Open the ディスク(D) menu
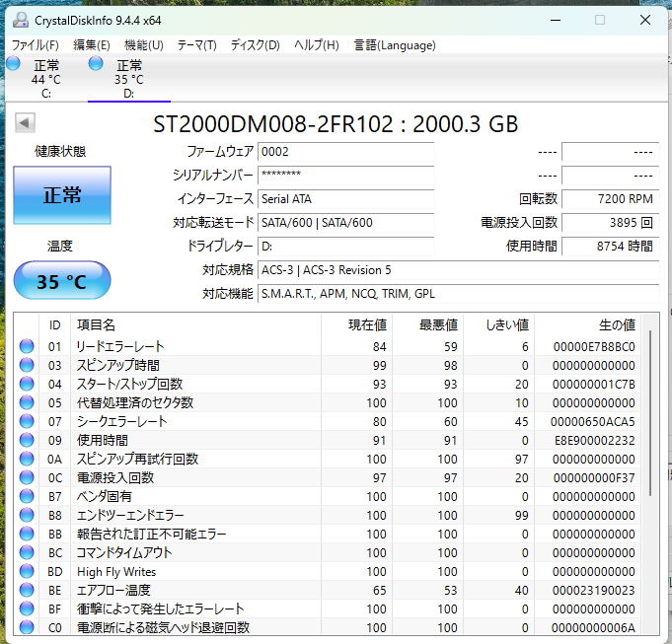Screen dimensions: 672x644 click(255, 45)
